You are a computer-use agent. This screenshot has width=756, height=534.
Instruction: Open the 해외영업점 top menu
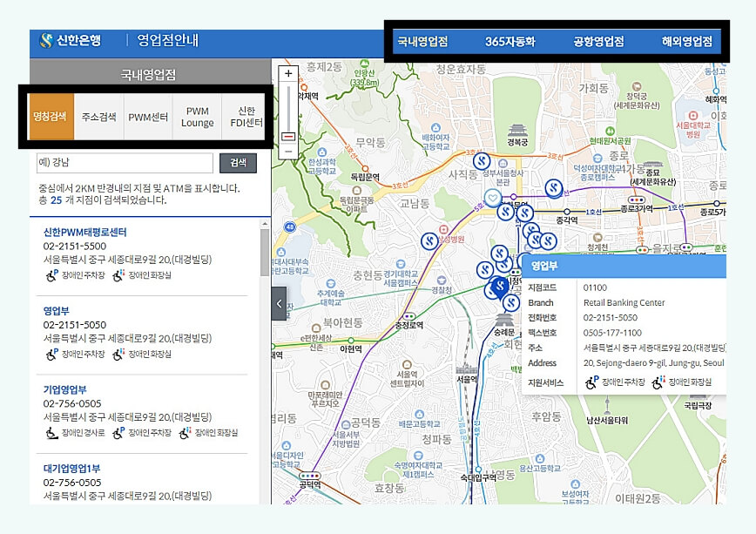[x=686, y=42]
